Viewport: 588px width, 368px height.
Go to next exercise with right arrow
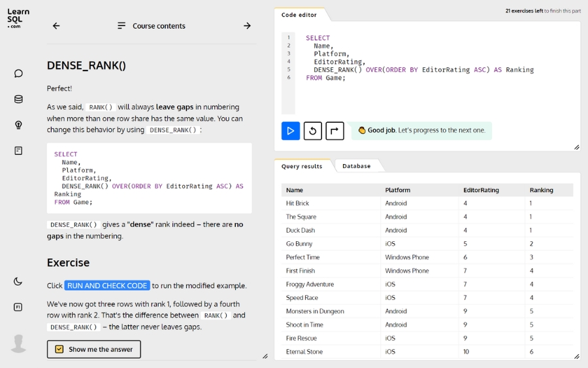247,25
